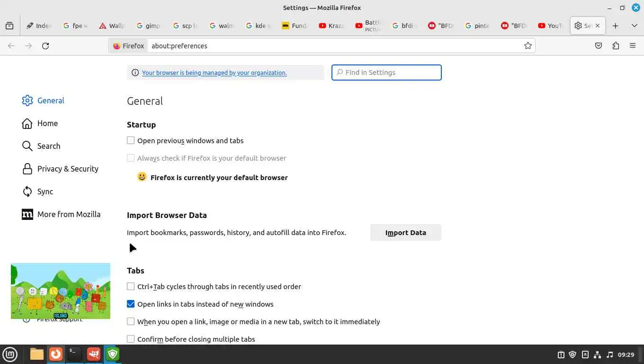This screenshot has height=364, width=644.
Task: Click the Import Data button
Action: [406, 233]
